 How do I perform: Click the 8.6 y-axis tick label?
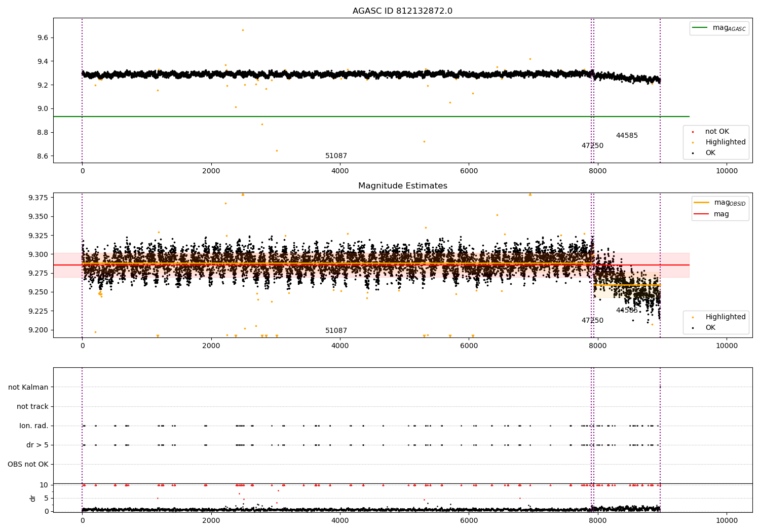43,156
